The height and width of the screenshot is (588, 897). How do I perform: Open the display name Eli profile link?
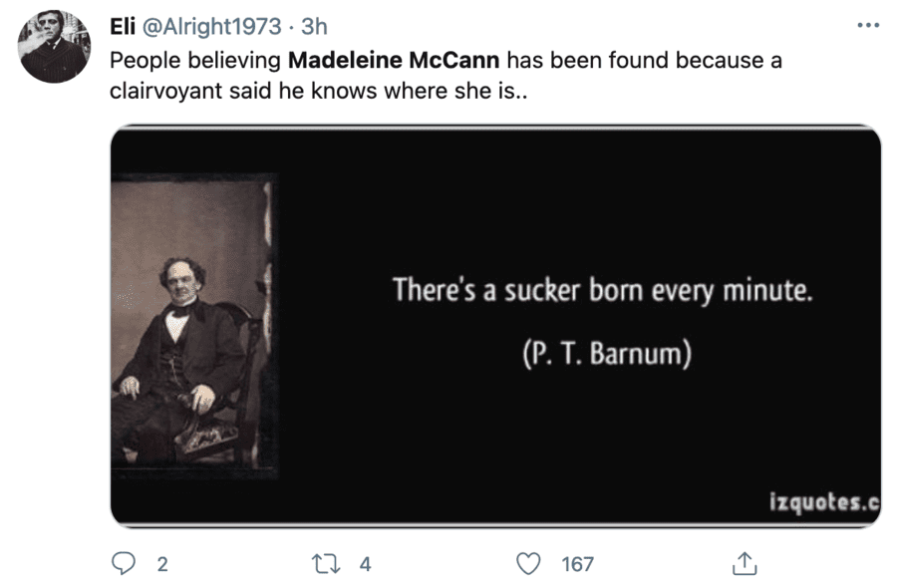pos(123,27)
